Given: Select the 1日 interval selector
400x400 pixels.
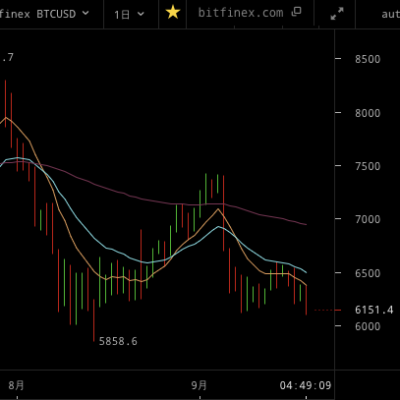Looking at the screenshot, I should (x=129, y=14).
